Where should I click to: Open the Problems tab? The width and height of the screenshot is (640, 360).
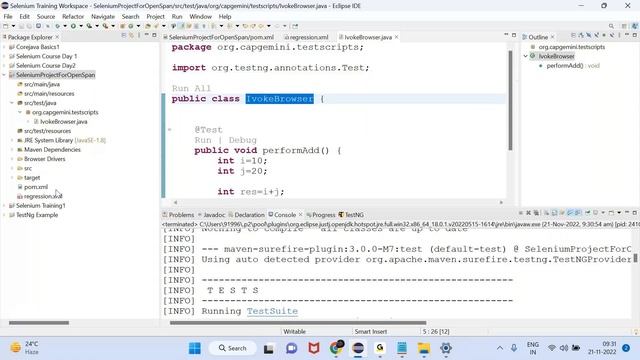tap(178, 215)
